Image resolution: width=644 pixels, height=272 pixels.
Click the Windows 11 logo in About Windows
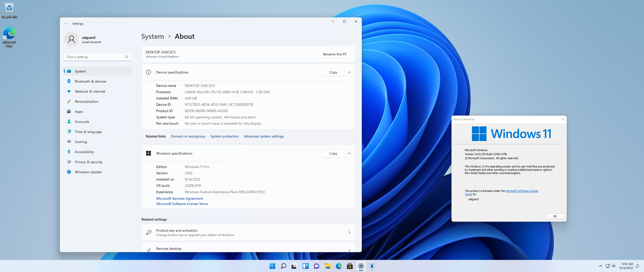(x=511, y=133)
